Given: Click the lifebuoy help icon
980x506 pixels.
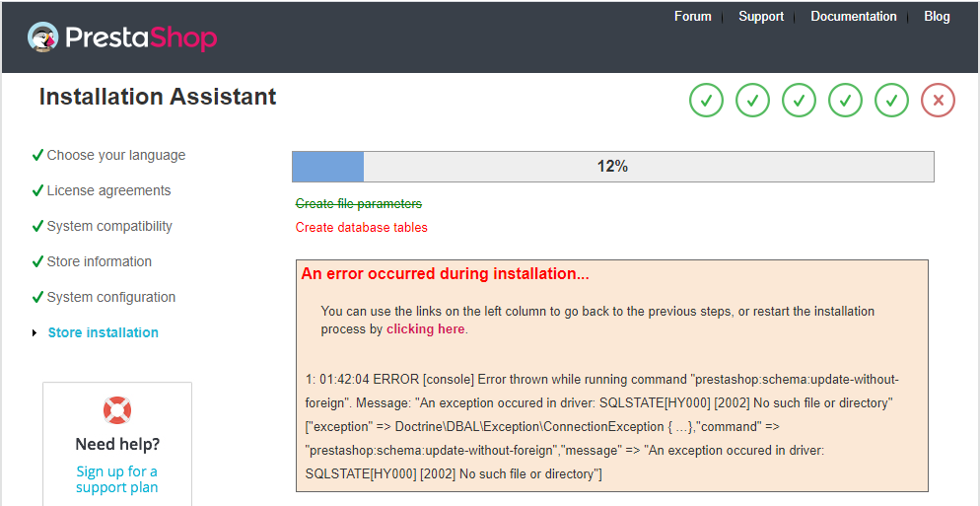Looking at the screenshot, I should [x=117, y=410].
